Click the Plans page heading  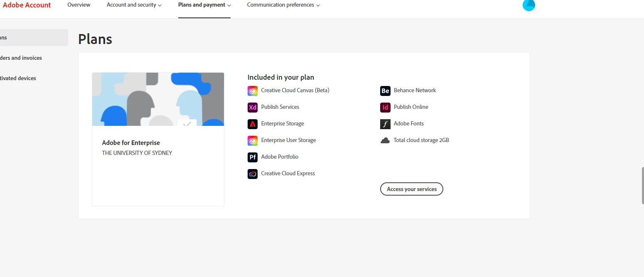(95, 39)
